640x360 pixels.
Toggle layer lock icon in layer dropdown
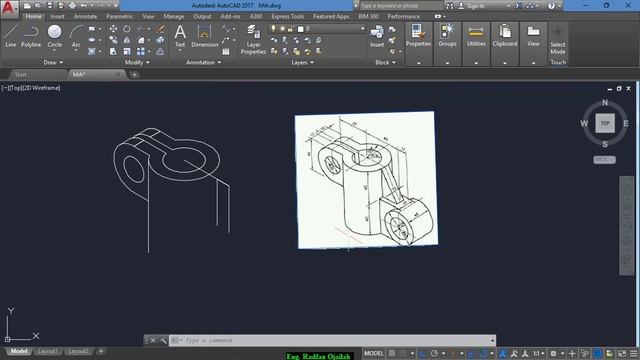click(x=290, y=29)
